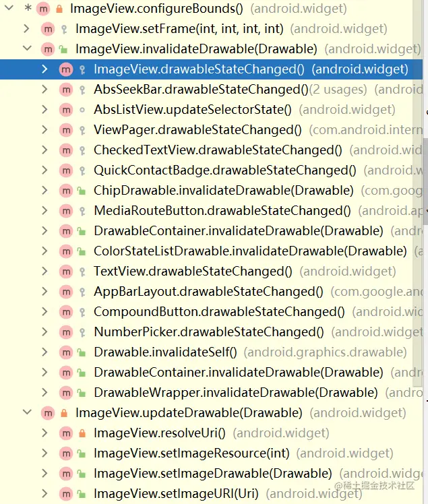428x504 pixels.
Task: Expand the AbsListView.updateSelectorState() node
Action: point(45,110)
